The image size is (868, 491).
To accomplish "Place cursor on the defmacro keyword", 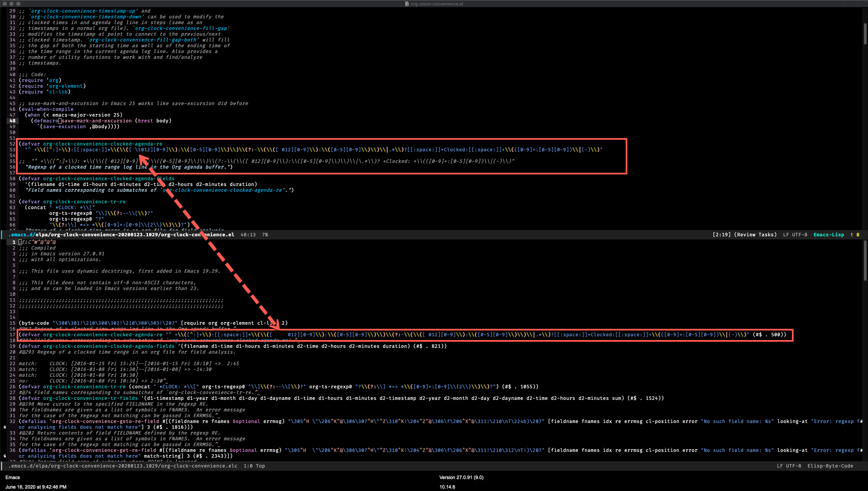I will coord(46,121).
